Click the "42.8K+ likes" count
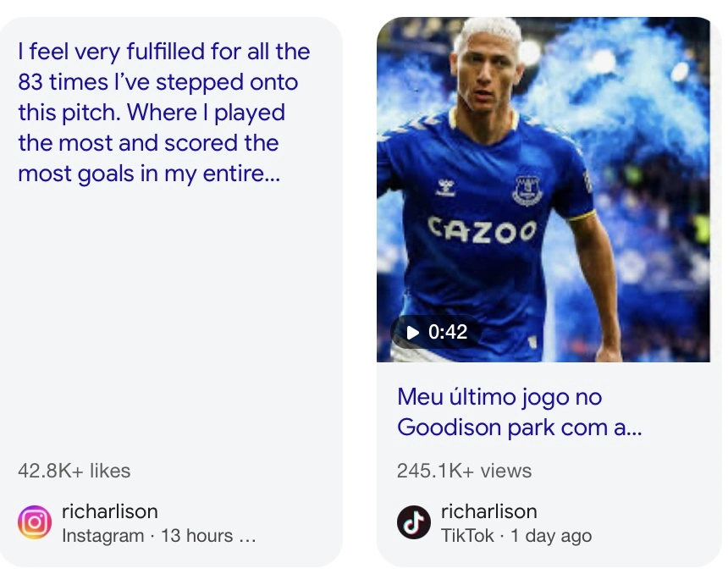Image resolution: width=728 pixels, height=585 pixels. click(x=74, y=471)
